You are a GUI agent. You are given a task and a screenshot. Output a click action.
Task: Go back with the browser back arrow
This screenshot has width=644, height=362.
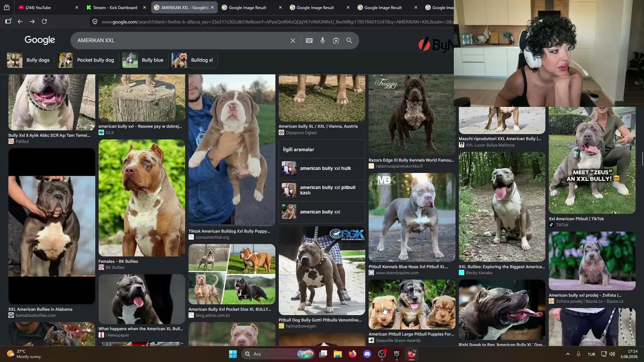(x=20, y=22)
